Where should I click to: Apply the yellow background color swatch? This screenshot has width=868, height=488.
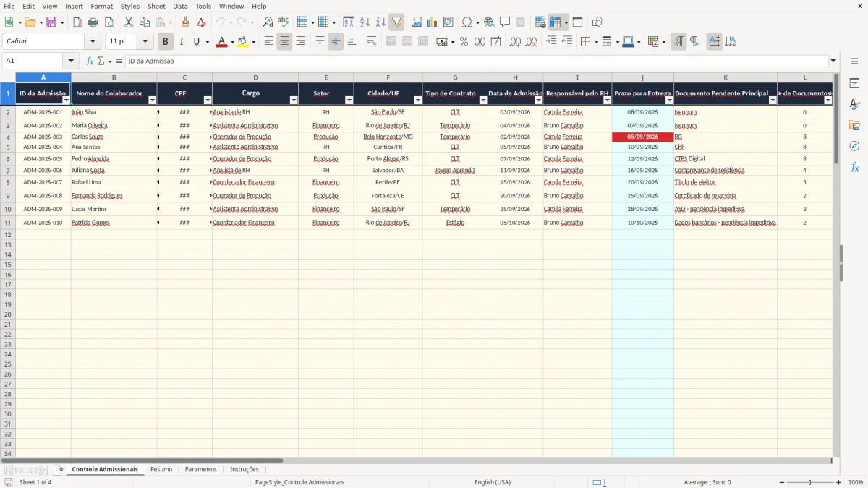(242, 42)
